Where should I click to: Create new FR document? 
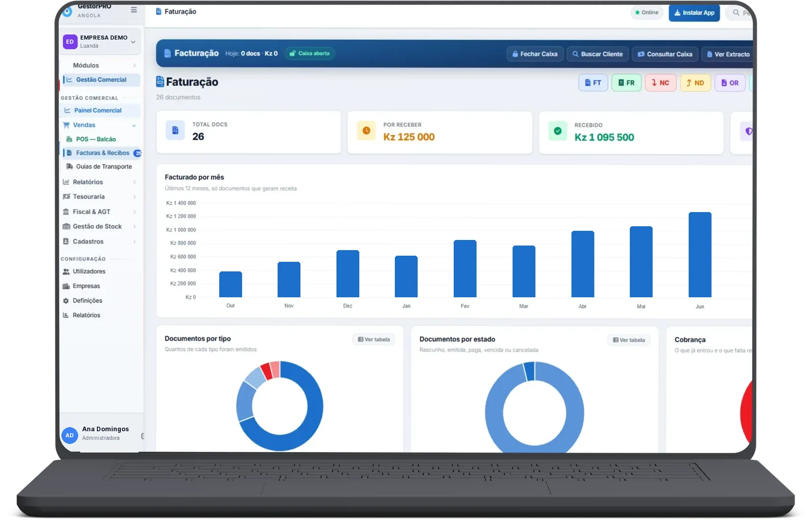pos(627,83)
